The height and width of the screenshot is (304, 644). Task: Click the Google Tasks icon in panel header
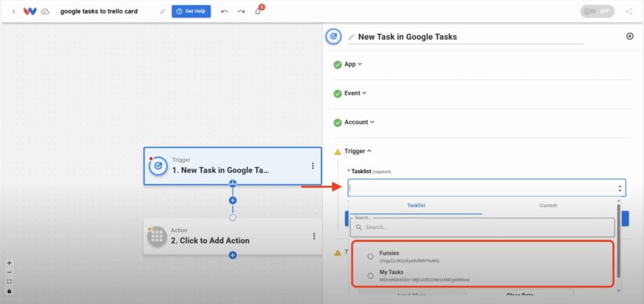333,36
